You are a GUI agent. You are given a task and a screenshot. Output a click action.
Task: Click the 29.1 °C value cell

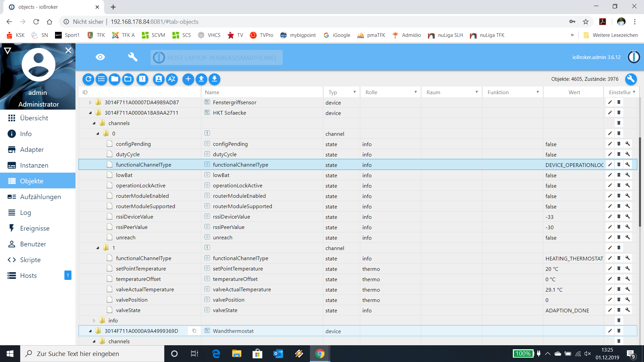[573, 290]
